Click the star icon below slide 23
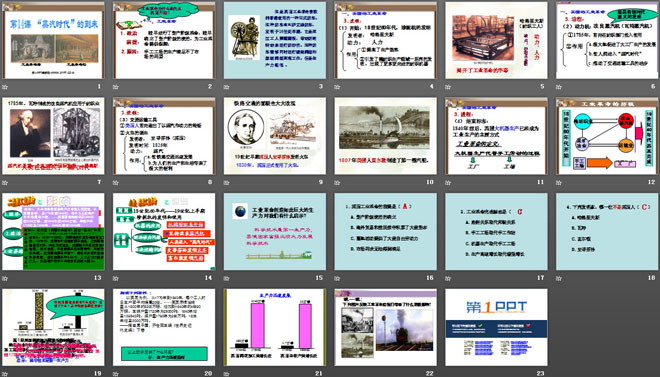 point(448,374)
